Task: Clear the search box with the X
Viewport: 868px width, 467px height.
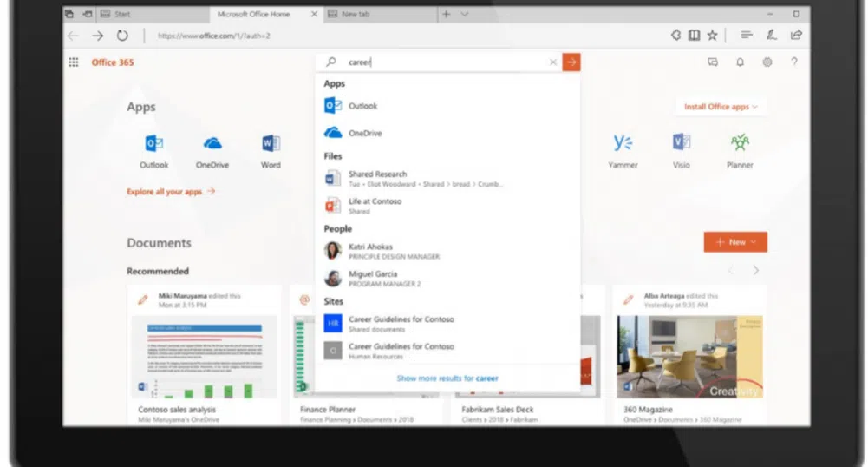Action: pyautogui.click(x=552, y=62)
